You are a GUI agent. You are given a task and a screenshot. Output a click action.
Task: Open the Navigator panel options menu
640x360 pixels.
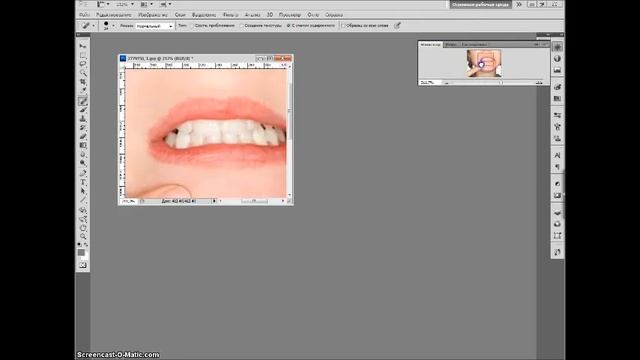tap(545, 44)
